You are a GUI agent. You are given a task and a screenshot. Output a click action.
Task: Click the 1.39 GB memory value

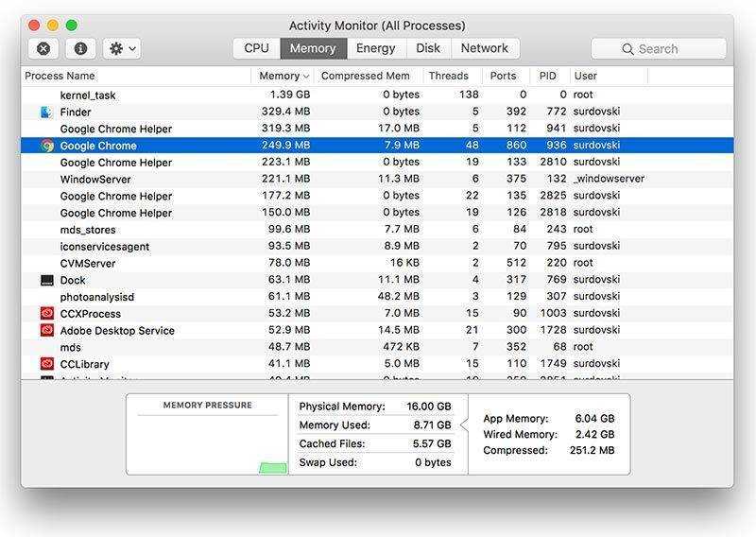click(x=290, y=95)
